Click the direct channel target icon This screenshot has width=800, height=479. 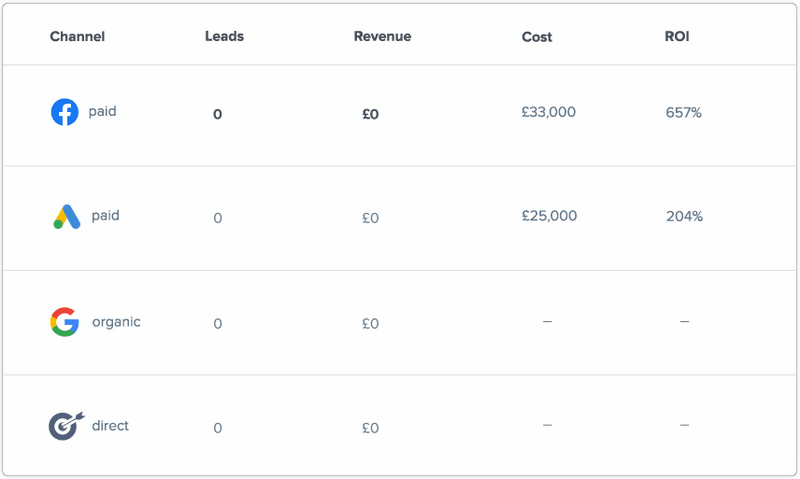click(64, 426)
